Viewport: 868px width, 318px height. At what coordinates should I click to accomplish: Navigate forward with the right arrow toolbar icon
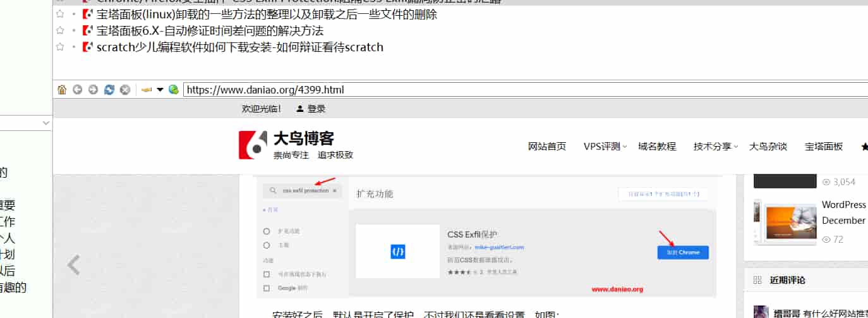[x=93, y=90]
